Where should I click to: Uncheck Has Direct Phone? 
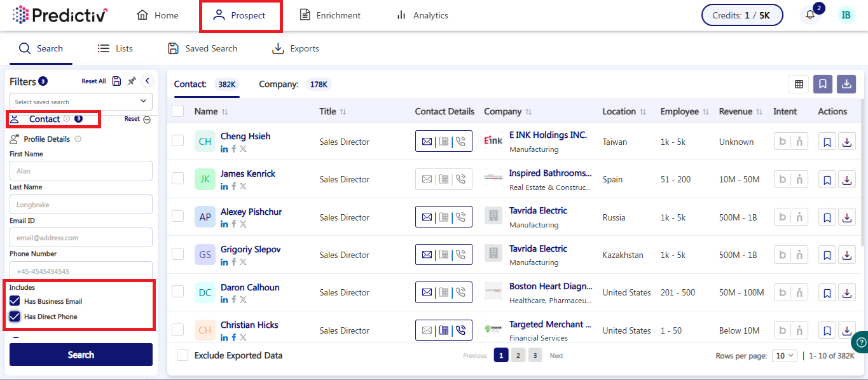(15, 316)
